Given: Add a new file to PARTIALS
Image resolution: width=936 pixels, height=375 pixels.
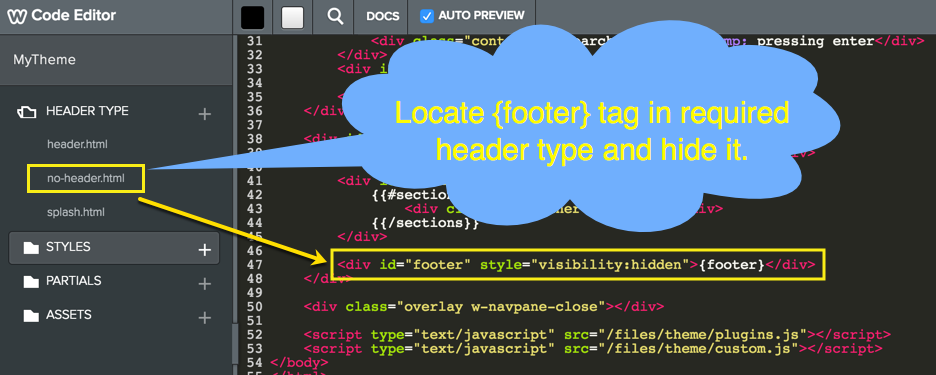Looking at the screenshot, I should [x=205, y=284].
